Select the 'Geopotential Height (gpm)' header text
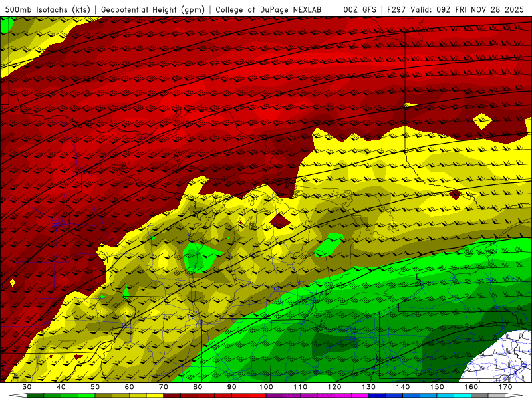The height and width of the screenshot is (399, 532). pos(153,9)
